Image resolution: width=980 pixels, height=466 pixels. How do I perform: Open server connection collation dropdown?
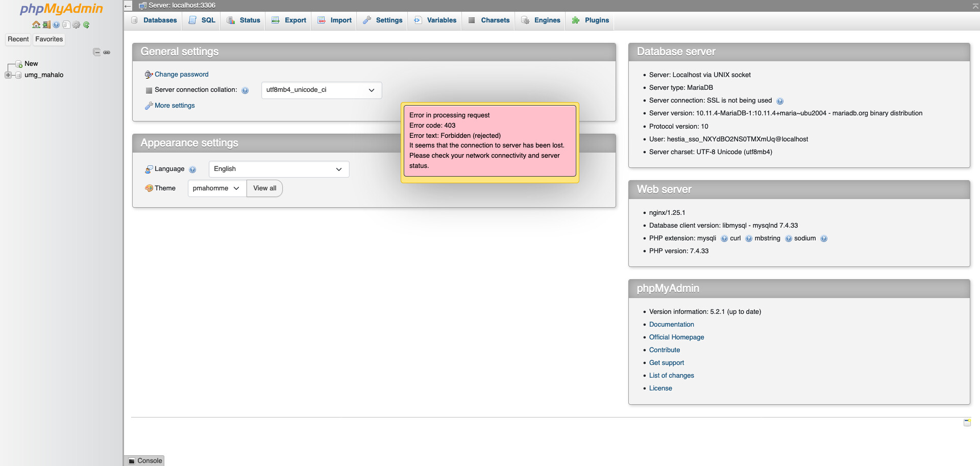[322, 90]
